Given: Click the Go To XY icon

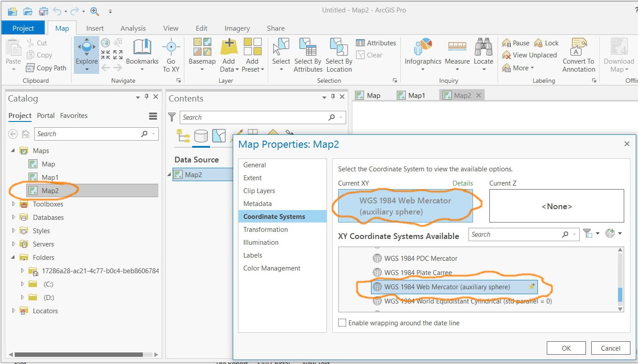Looking at the screenshot, I should pyautogui.click(x=171, y=47).
